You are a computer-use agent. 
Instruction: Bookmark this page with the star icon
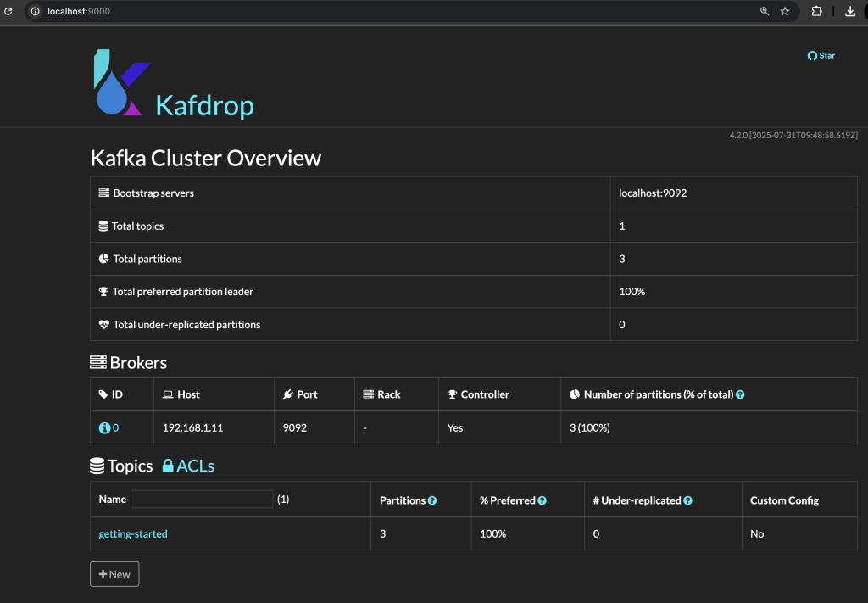(x=785, y=11)
